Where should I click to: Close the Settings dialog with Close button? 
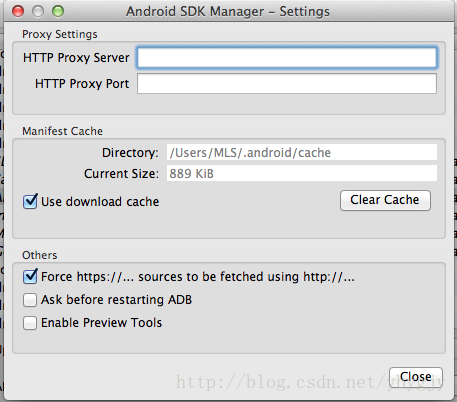(x=416, y=377)
